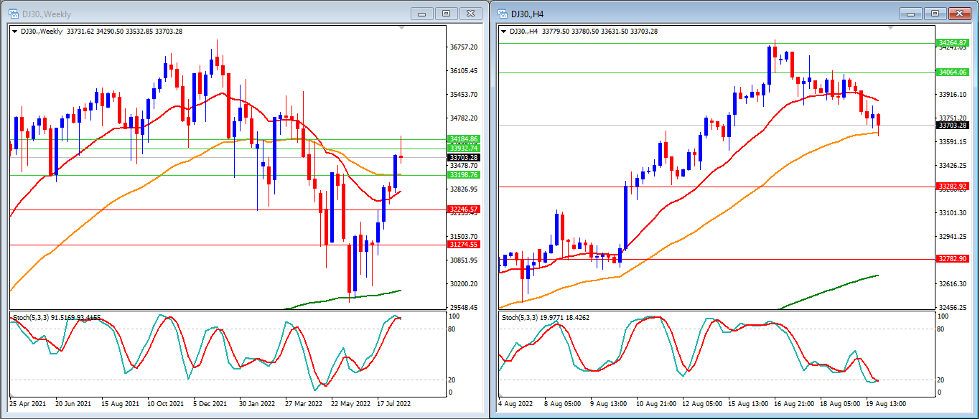Click the 20 Jun 2021 date on Weekly time axis

74,404
